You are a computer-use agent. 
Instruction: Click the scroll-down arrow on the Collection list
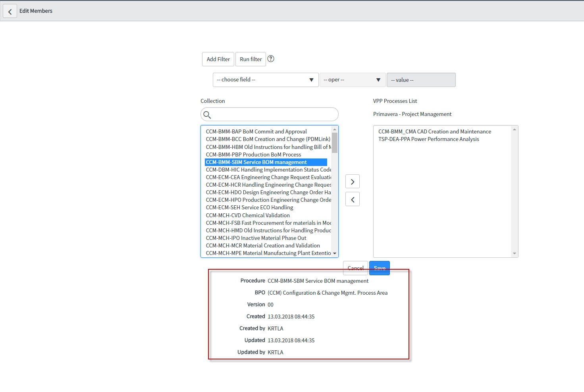pyautogui.click(x=335, y=253)
